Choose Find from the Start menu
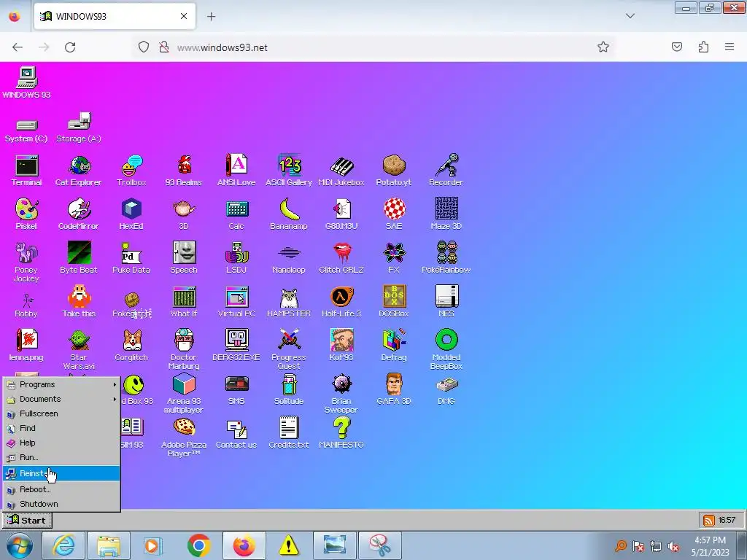This screenshot has height=560, width=747. 61,428
